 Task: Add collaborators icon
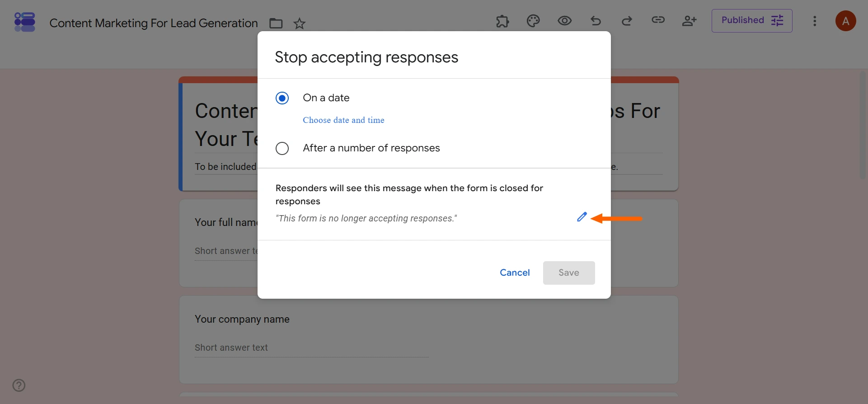point(689,21)
